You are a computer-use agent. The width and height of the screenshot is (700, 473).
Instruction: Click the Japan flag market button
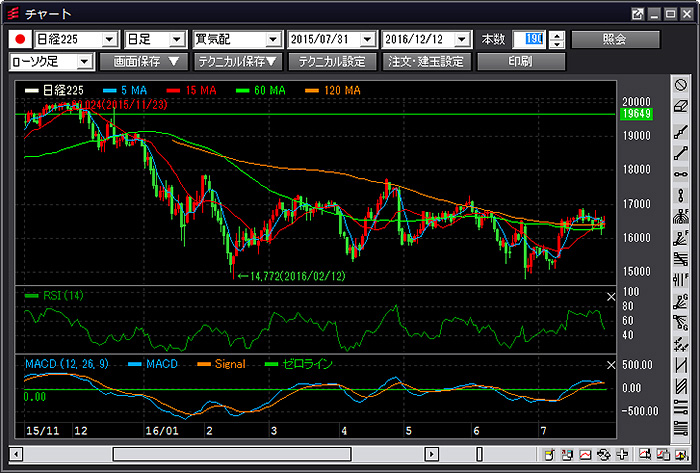coord(20,39)
